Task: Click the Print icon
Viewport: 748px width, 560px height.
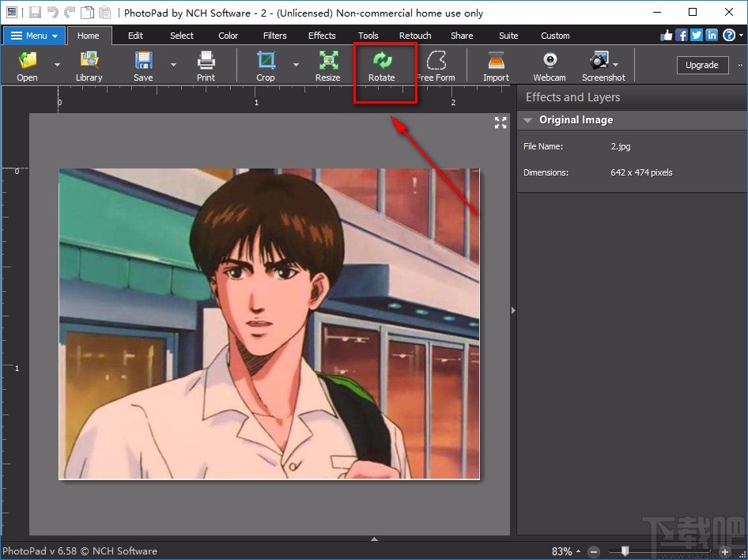Action: pos(206,61)
